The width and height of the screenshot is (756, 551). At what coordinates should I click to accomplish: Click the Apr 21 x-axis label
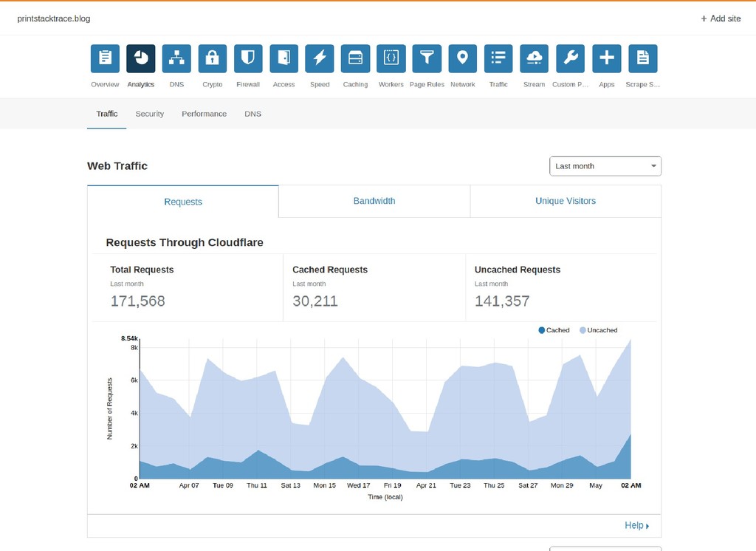tap(426, 485)
